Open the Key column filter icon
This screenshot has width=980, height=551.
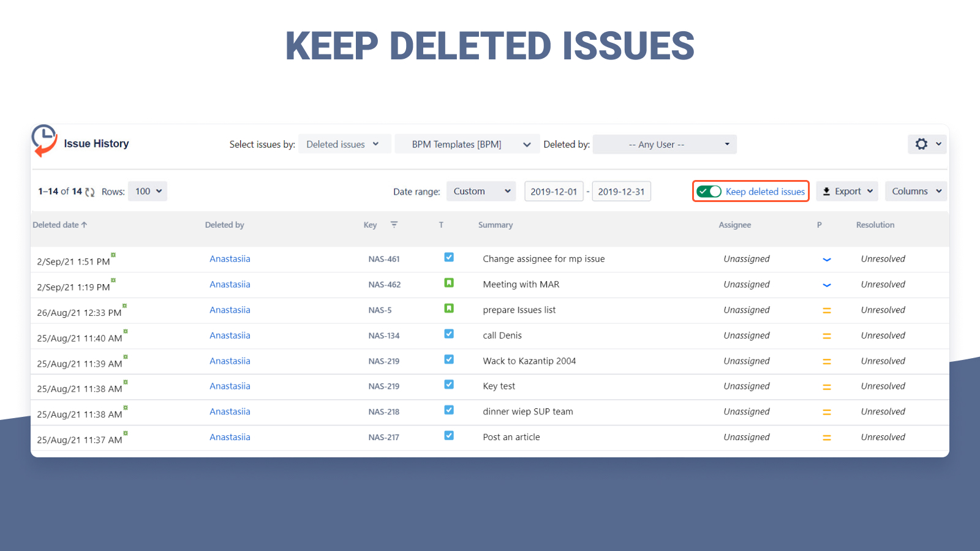point(394,225)
